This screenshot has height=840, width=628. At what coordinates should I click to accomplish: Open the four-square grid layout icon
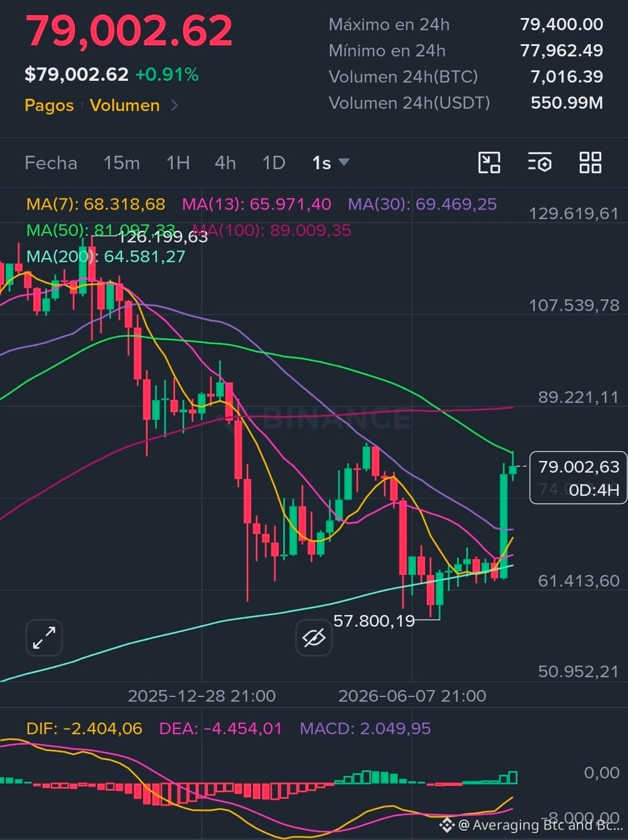(590, 162)
